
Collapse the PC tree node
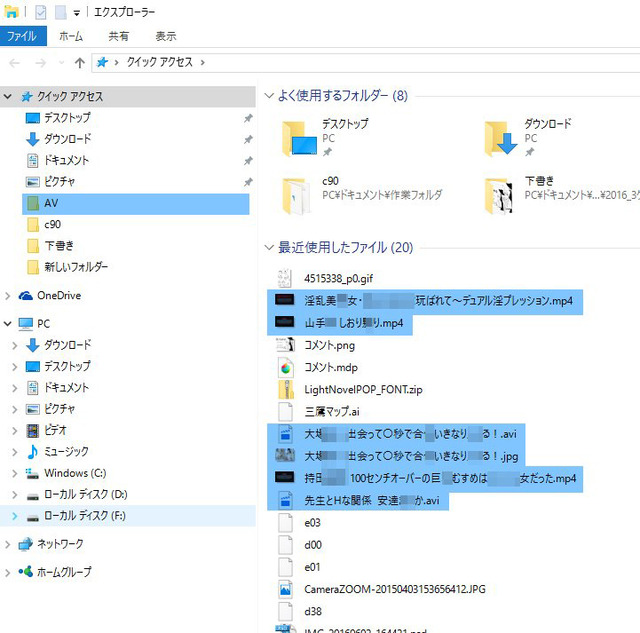(8, 324)
